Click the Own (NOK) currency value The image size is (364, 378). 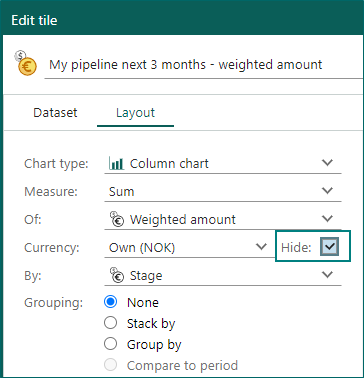[x=142, y=248]
